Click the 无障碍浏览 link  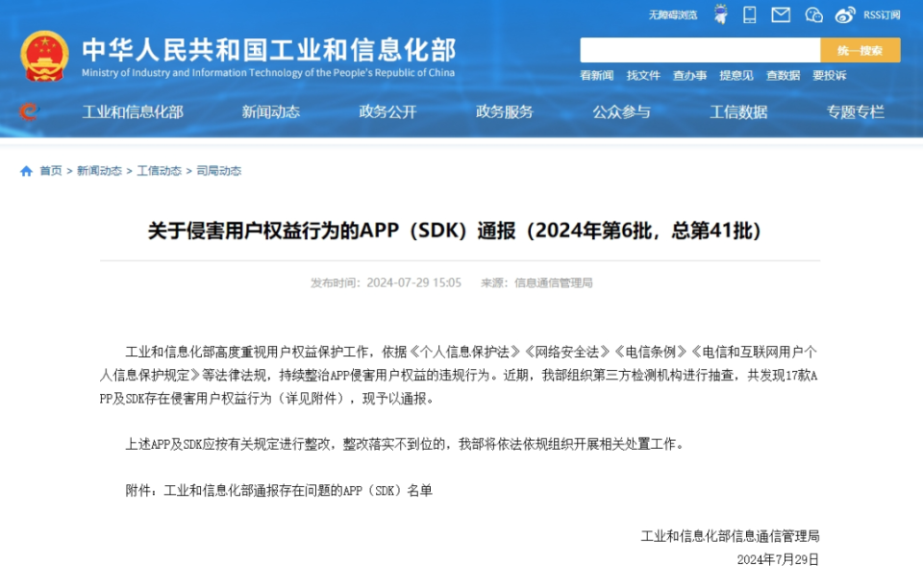(x=673, y=15)
